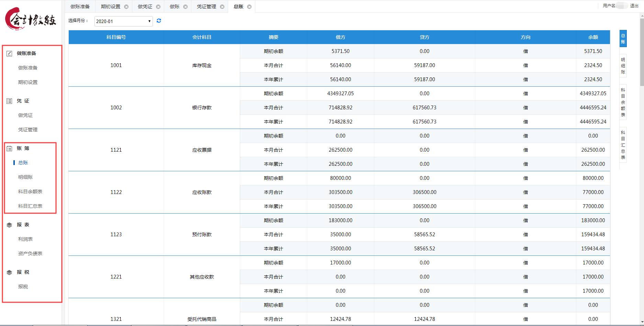The image size is (644, 326).
Task: Switch to the 做账准备 top tab
Action: tap(80, 7)
